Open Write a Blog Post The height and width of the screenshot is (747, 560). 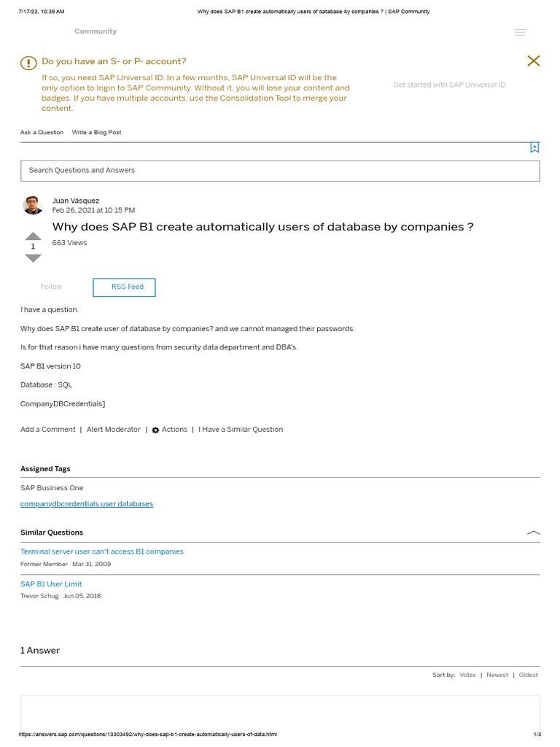[96, 133]
